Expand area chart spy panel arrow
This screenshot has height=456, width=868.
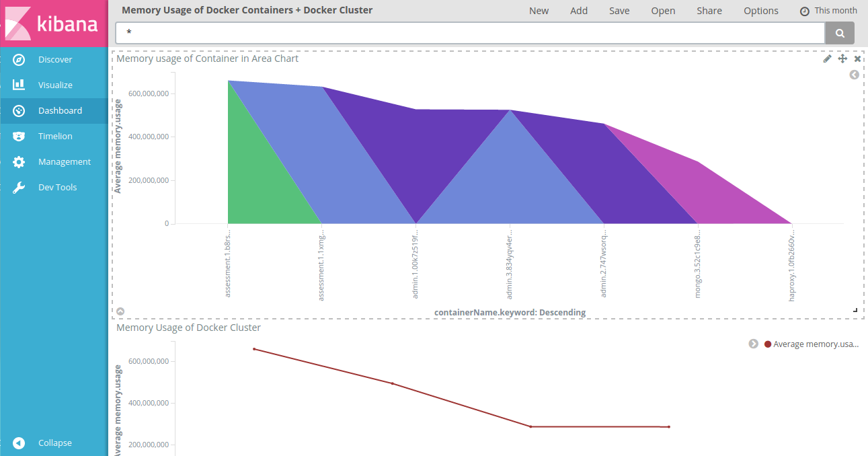(x=120, y=311)
